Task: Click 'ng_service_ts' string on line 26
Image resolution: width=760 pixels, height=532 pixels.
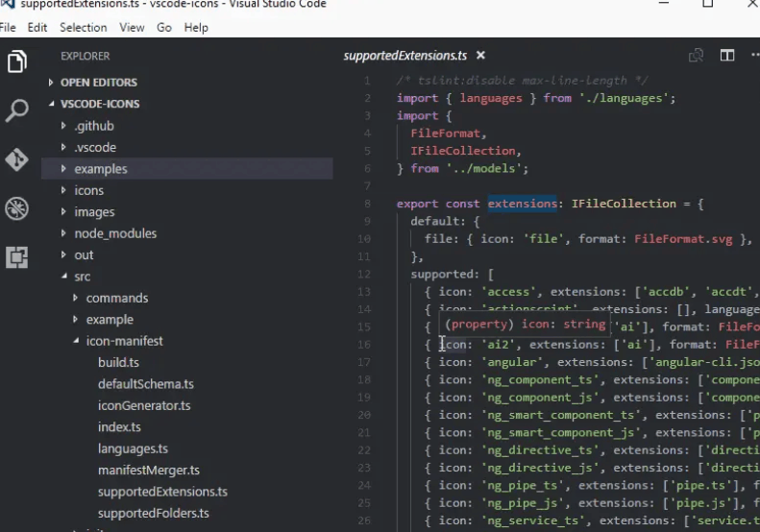Action: pos(532,520)
